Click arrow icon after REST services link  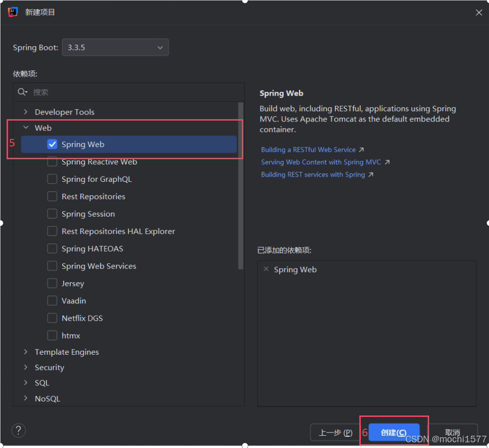pos(371,175)
